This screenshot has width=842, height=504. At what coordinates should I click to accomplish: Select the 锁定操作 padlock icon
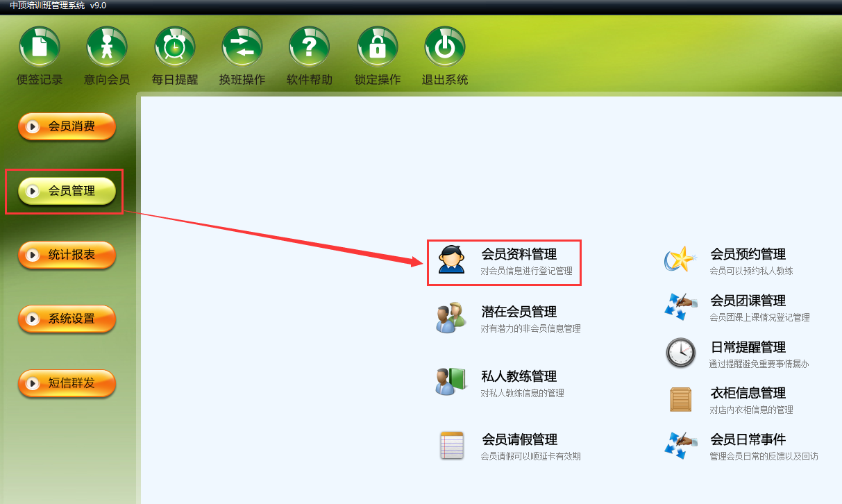point(378,47)
